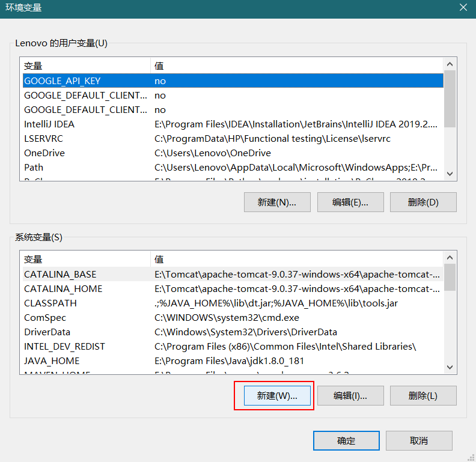This screenshot has width=476, height=462.
Task: Click the user variables Edit (编辑(E)...) button
Action: (350, 202)
